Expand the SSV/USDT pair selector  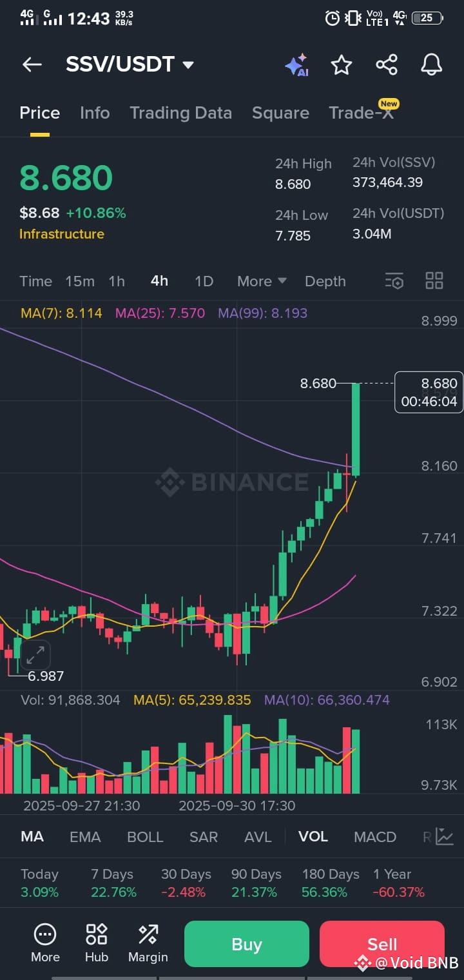tap(130, 64)
